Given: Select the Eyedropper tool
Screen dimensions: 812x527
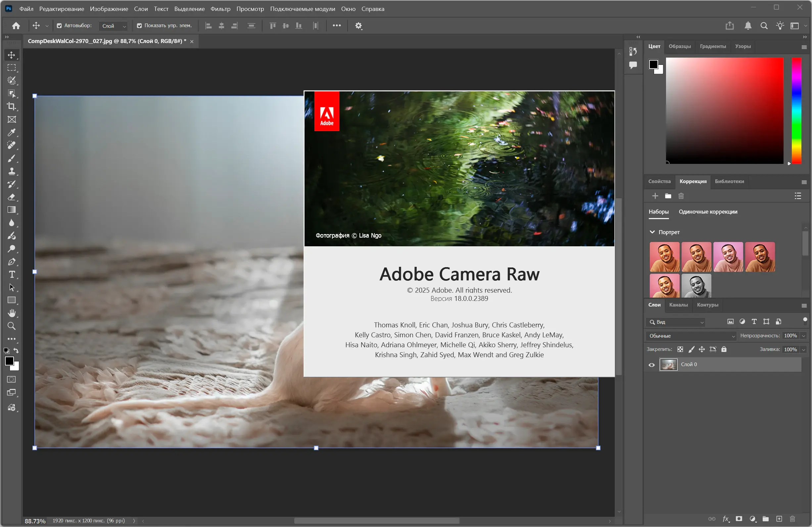Looking at the screenshot, I should 12,132.
